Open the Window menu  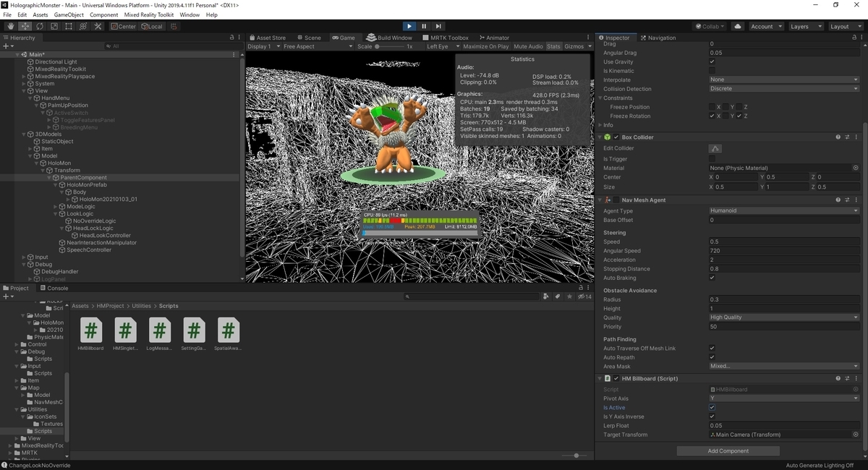(x=190, y=14)
